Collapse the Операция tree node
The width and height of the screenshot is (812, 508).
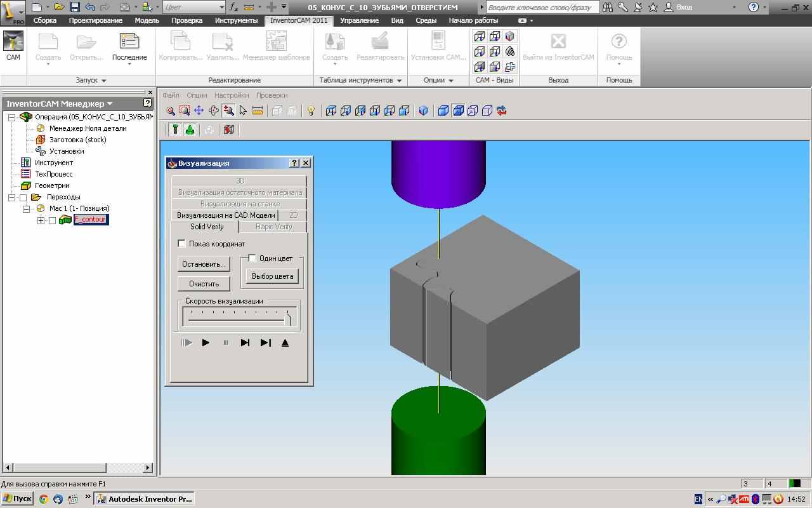11,117
